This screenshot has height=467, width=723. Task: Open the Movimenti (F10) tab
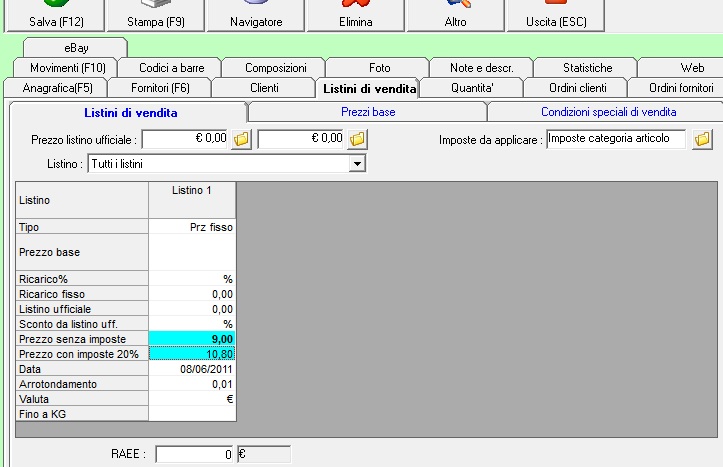click(67, 68)
